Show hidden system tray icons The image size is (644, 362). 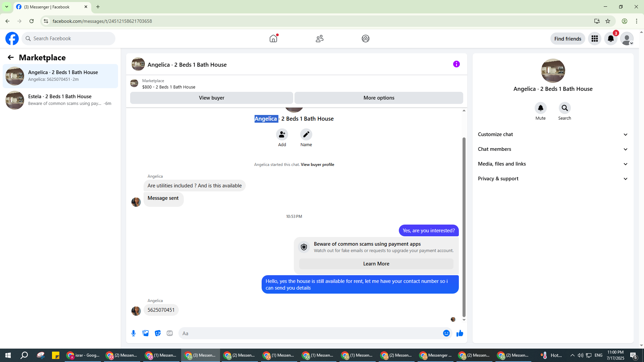572,355
